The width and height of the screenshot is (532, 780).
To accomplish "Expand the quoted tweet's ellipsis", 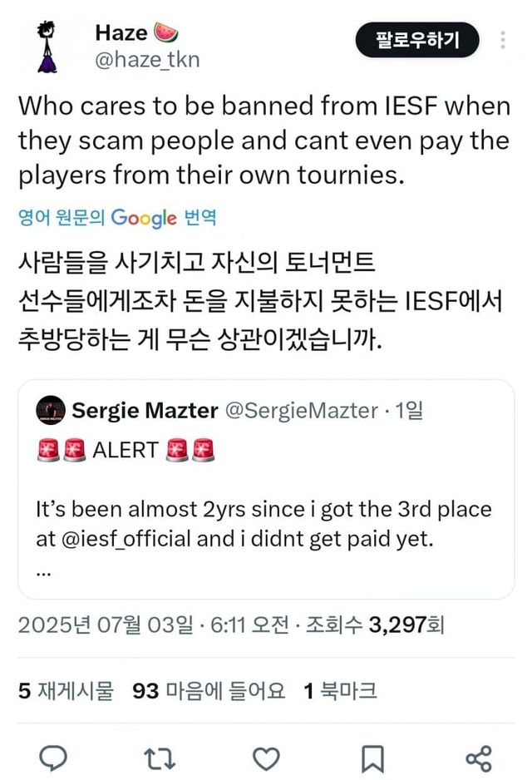I will coord(43,570).
